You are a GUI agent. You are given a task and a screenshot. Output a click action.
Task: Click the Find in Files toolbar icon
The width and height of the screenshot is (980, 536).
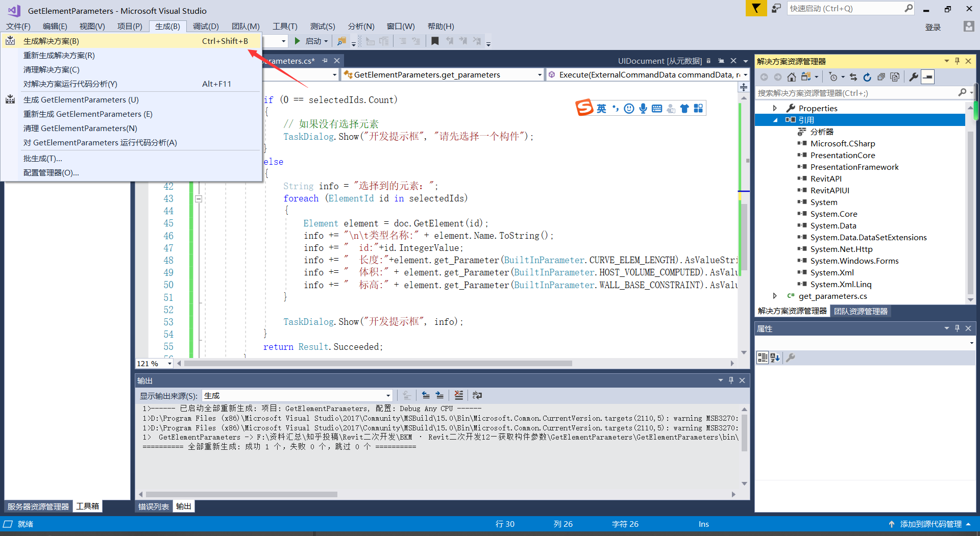tap(341, 41)
